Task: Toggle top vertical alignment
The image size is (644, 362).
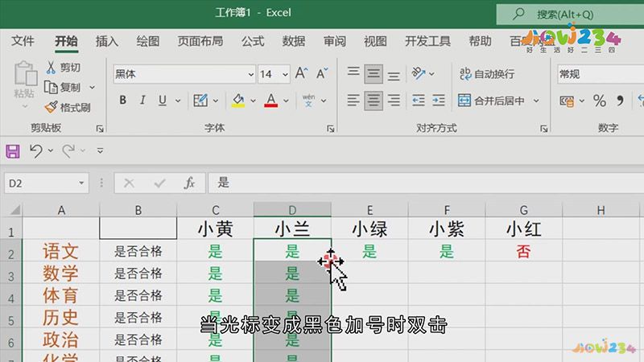Action: (353, 73)
